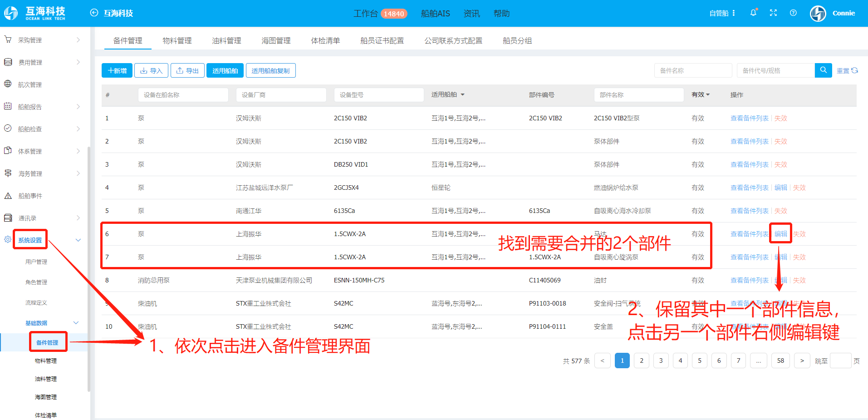Screen dimensions: 868x420
Task: Click the search magnifier button
Action: click(823, 70)
